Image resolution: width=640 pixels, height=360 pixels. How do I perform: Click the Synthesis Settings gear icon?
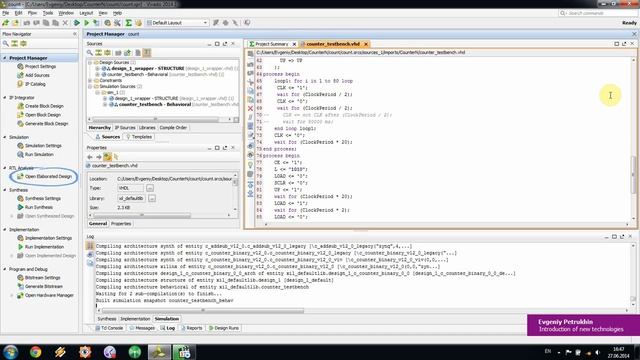pyautogui.click(x=20, y=198)
